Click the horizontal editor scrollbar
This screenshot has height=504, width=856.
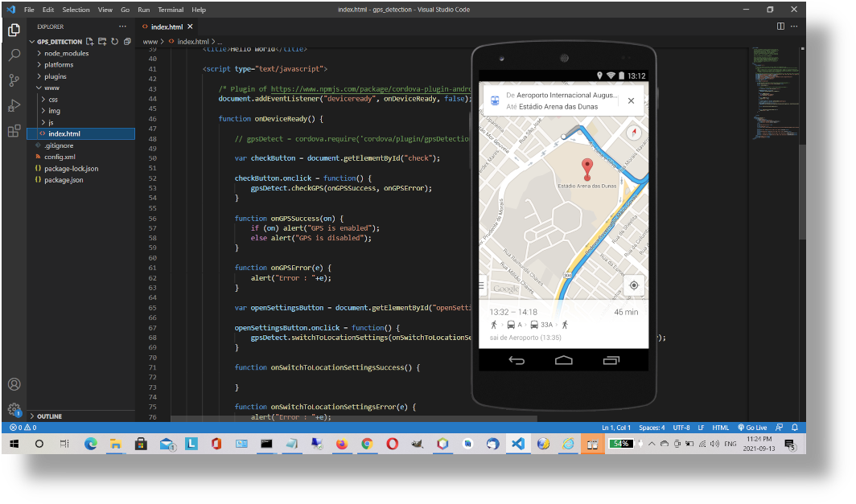[354, 419]
